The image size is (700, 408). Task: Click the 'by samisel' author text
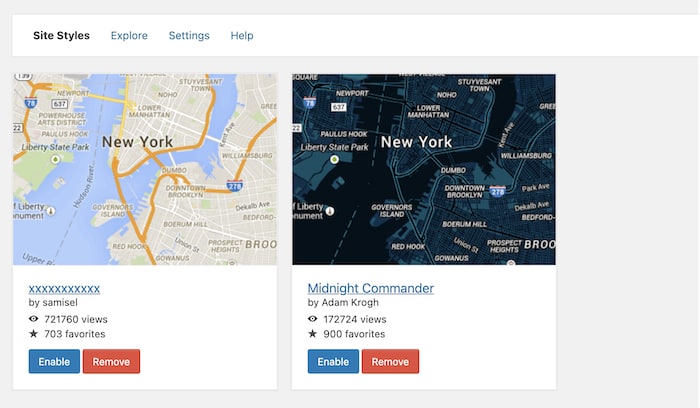pos(53,303)
